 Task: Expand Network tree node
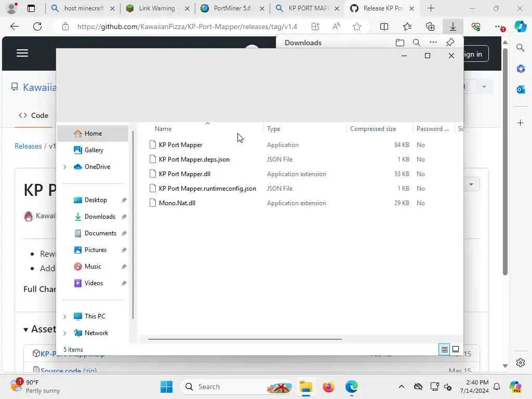(x=65, y=333)
